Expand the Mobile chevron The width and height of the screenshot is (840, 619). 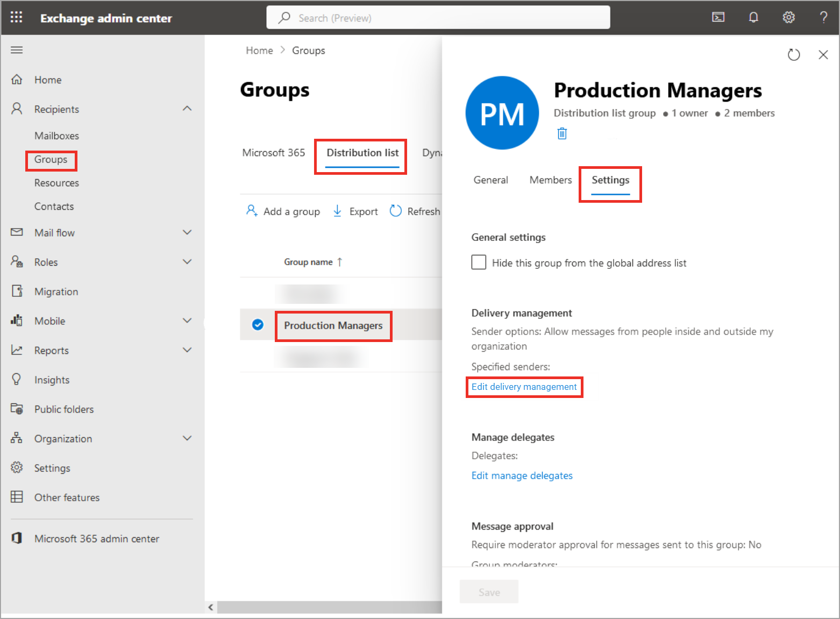click(x=187, y=321)
